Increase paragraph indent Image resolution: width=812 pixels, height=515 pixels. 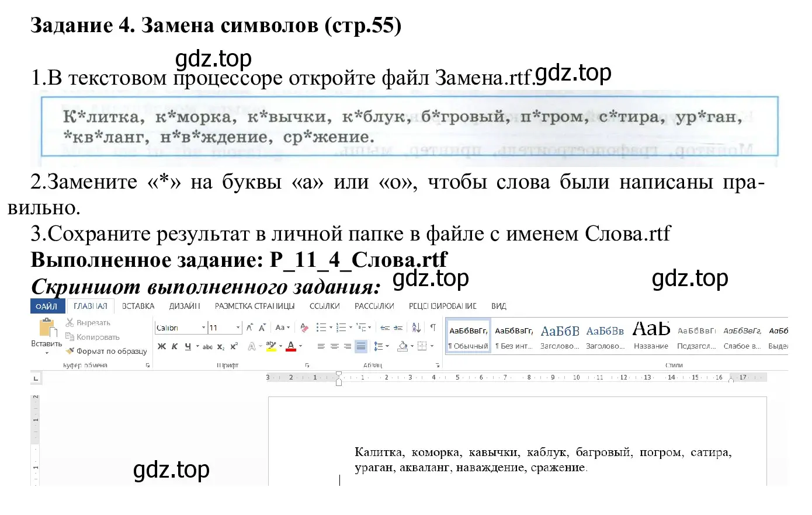pyautogui.click(x=398, y=328)
